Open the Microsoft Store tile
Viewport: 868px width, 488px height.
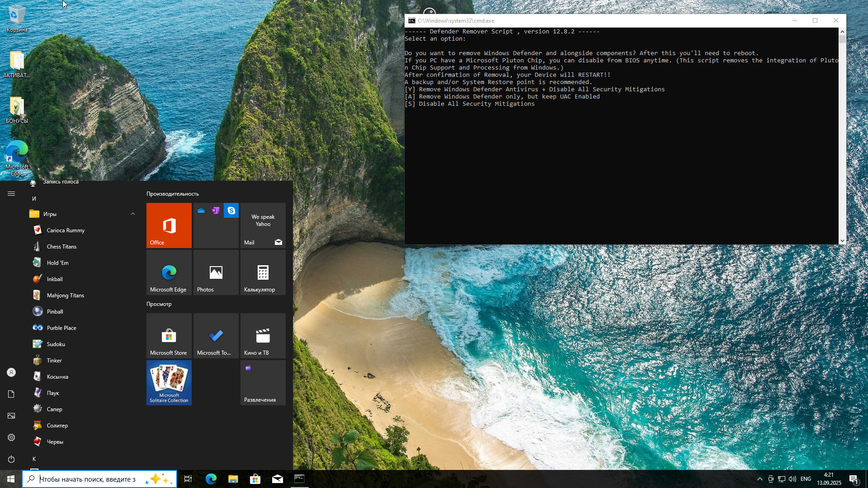click(169, 335)
